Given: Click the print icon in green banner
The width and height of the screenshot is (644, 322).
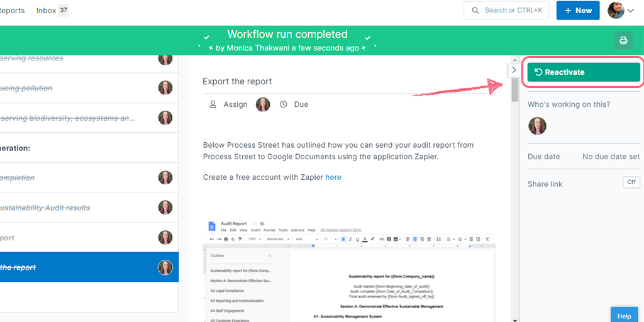Looking at the screenshot, I should click(623, 41).
